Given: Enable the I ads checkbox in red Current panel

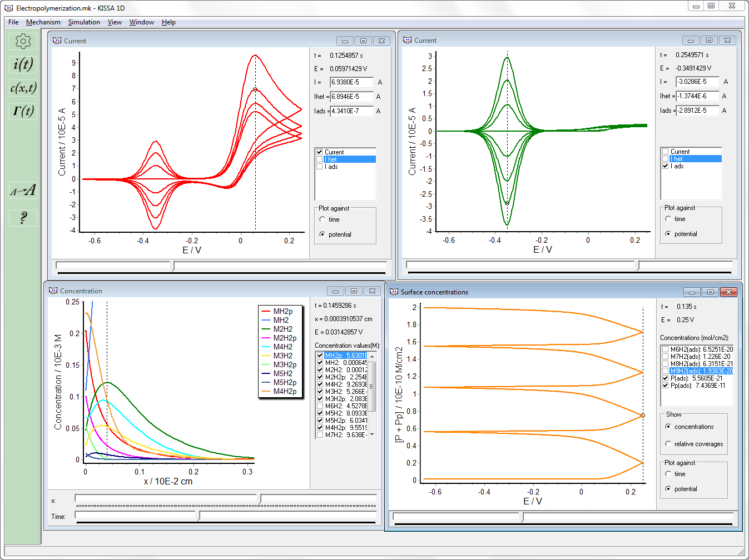Looking at the screenshot, I should [319, 167].
